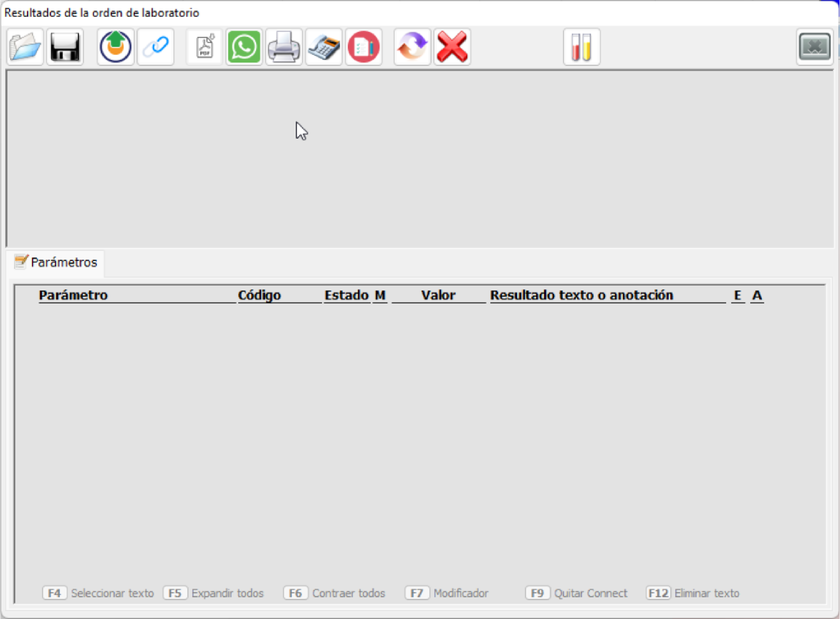Screen dimensions: 840x619
Task: Send results via WhatsApp
Action: coord(244,47)
